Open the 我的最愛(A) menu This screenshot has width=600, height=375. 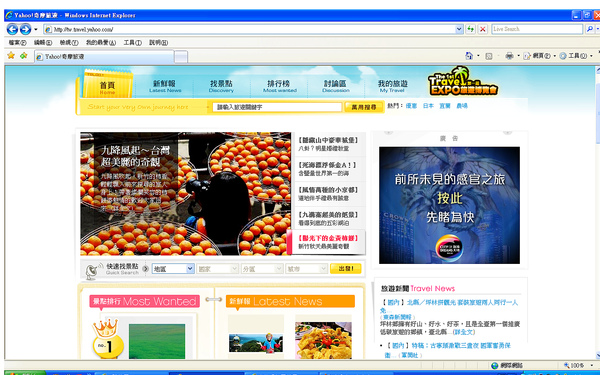point(101,43)
